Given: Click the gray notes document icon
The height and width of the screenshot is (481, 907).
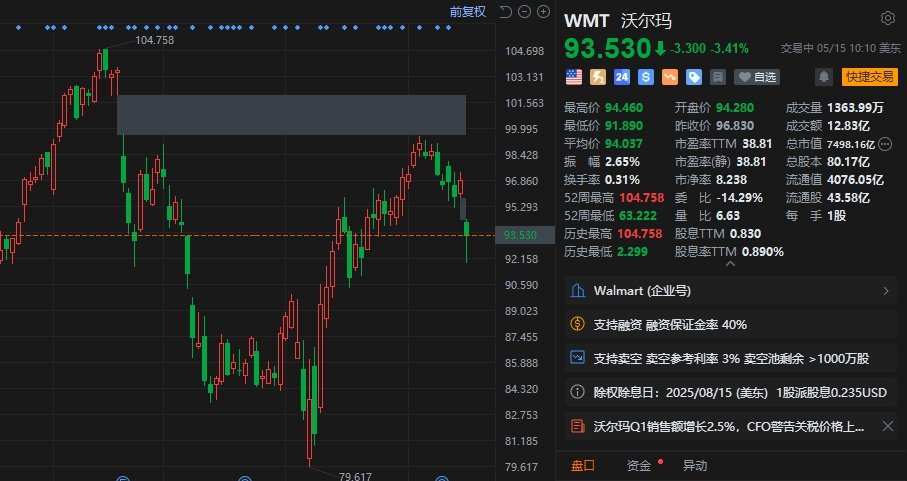Looking at the screenshot, I should tap(718, 77).
